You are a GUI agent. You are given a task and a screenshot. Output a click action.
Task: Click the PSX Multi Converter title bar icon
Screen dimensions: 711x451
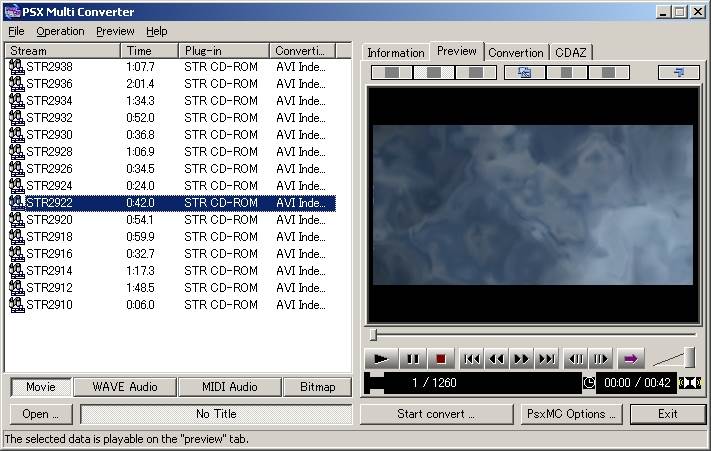13,11
